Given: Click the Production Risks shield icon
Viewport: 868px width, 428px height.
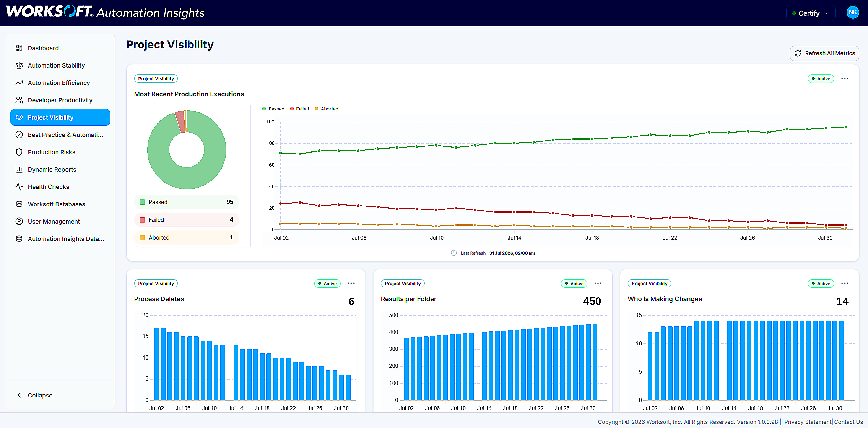Looking at the screenshot, I should [19, 152].
